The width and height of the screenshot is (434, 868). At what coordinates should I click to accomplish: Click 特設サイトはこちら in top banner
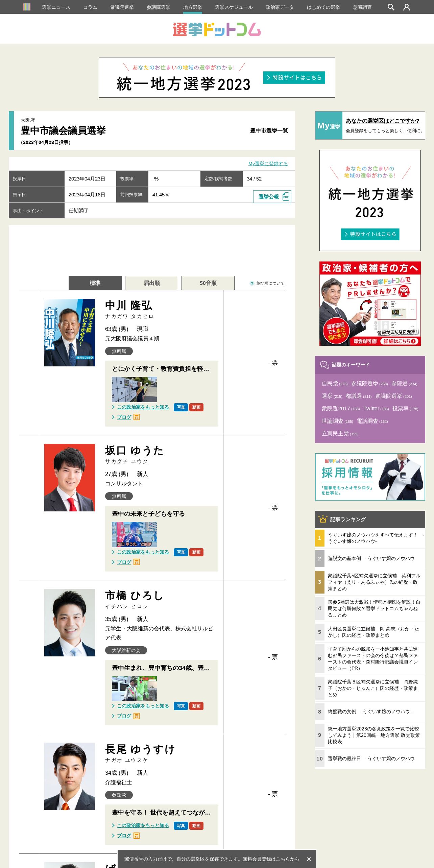[x=294, y=77]
